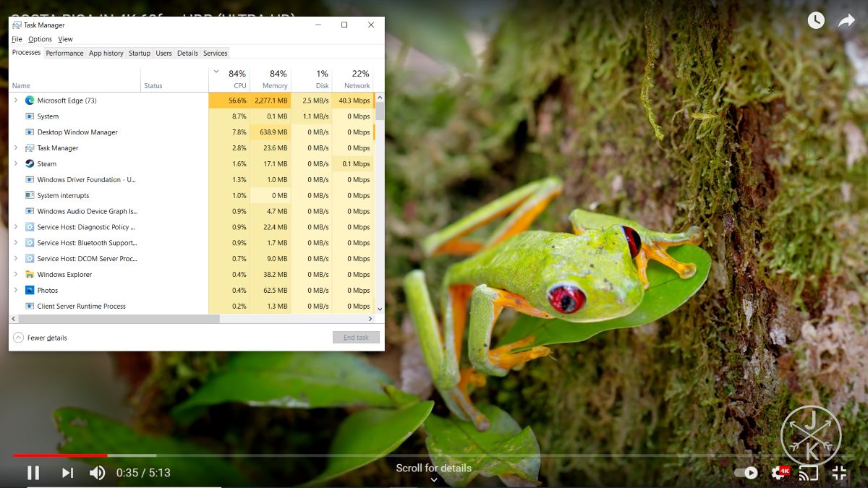Sort by Memory column header
Image resolution: width=868 pixels, height=488 pixels.
pyautogui.click(x=271, y=80)
